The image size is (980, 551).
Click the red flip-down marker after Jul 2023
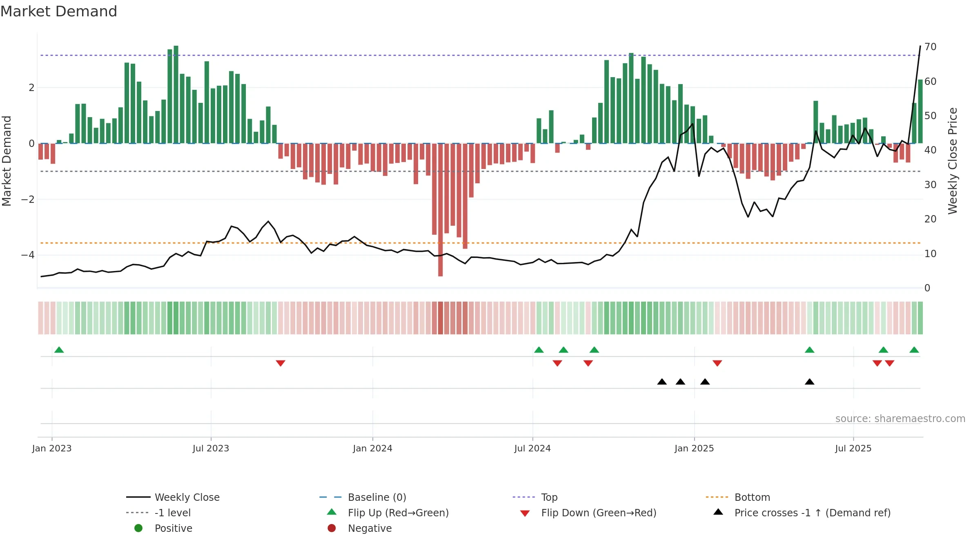tap(281, 363)
